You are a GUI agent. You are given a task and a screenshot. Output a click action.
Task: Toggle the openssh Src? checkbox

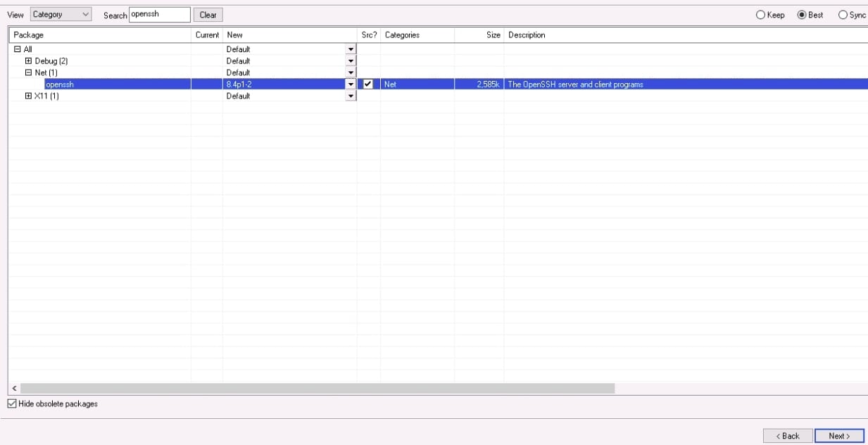(367, 84)
